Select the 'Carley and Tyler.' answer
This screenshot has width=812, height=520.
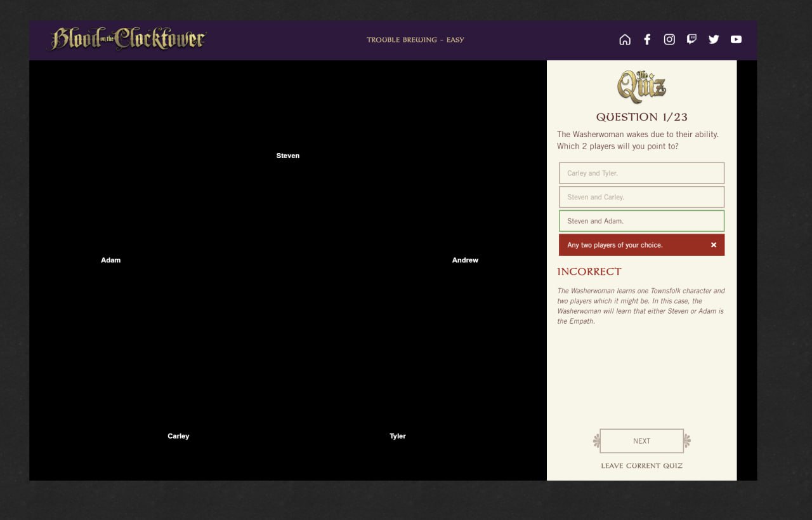(x=641, y=173)
